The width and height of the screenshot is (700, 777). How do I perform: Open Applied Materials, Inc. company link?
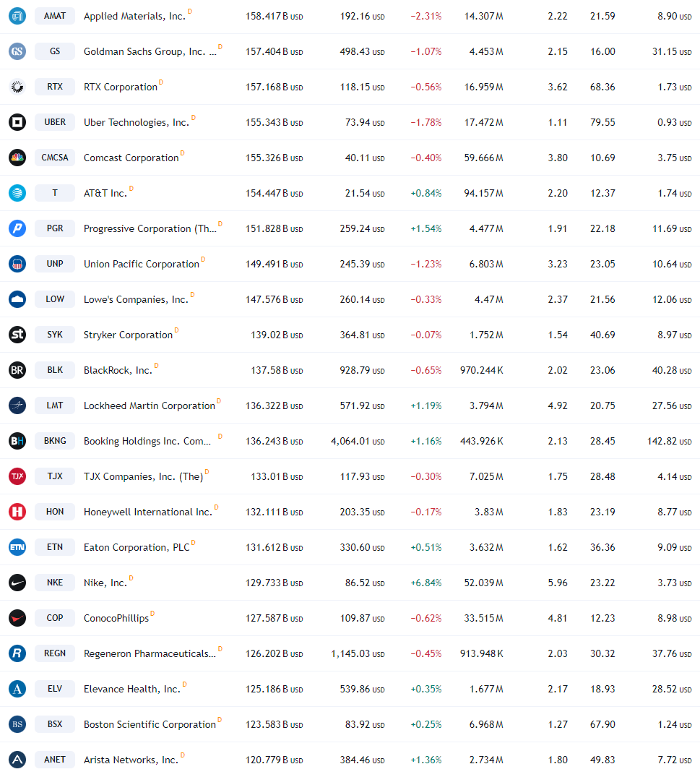[134, 17]
